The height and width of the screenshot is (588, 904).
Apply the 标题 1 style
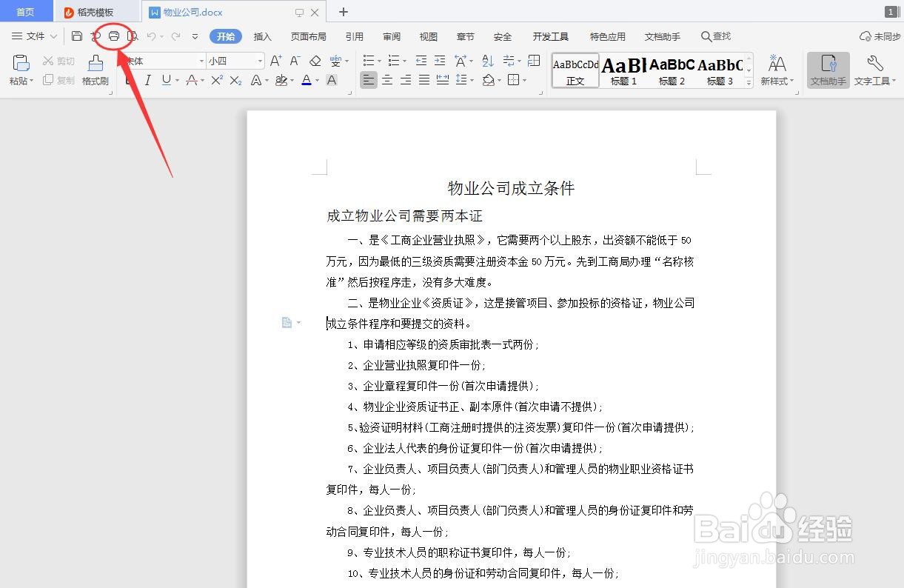point(623,70)
